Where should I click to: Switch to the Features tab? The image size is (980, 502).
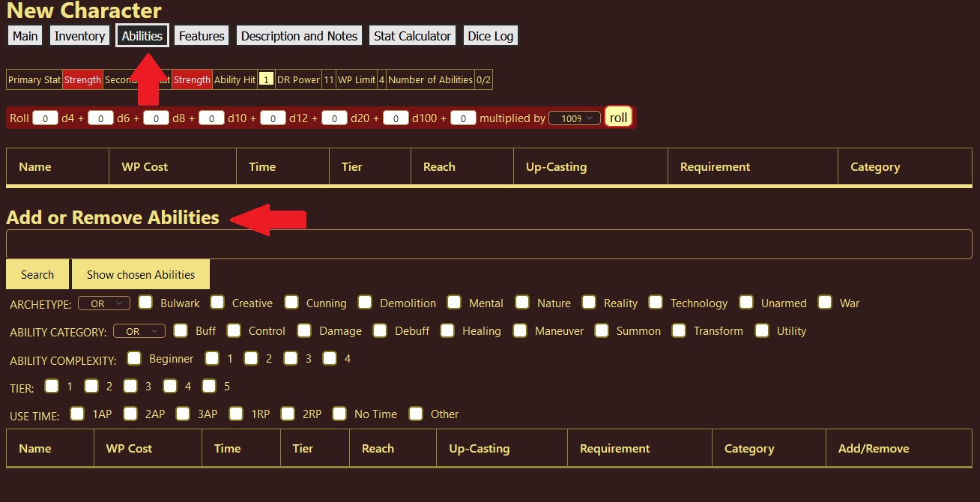201,35
